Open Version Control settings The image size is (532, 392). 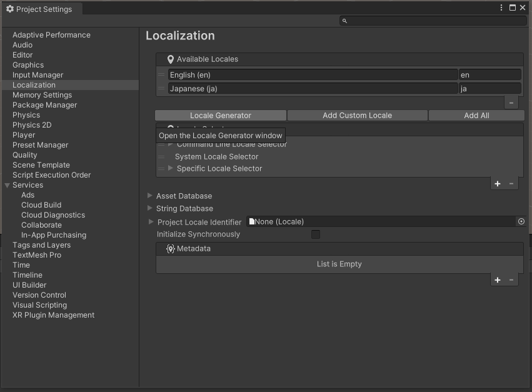click(39, 295)
